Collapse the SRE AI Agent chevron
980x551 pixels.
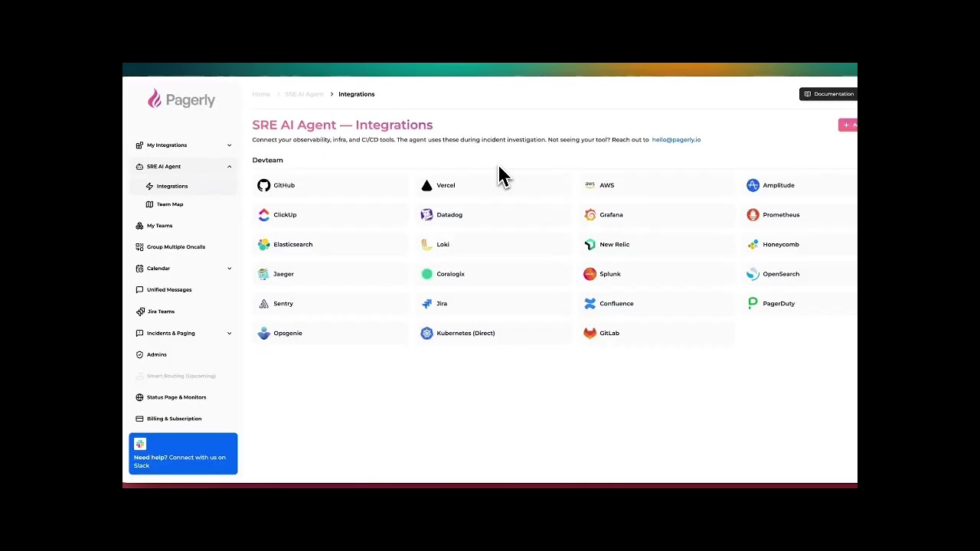229,167
